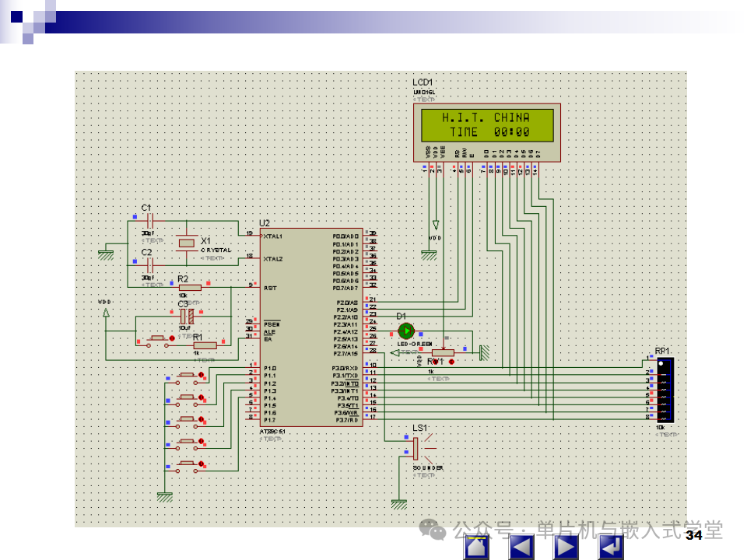The height and width of the screenshot is (560, 747).
Task: Click the RV1 potentiometer symbol
Action: click(x=443, y=353)
